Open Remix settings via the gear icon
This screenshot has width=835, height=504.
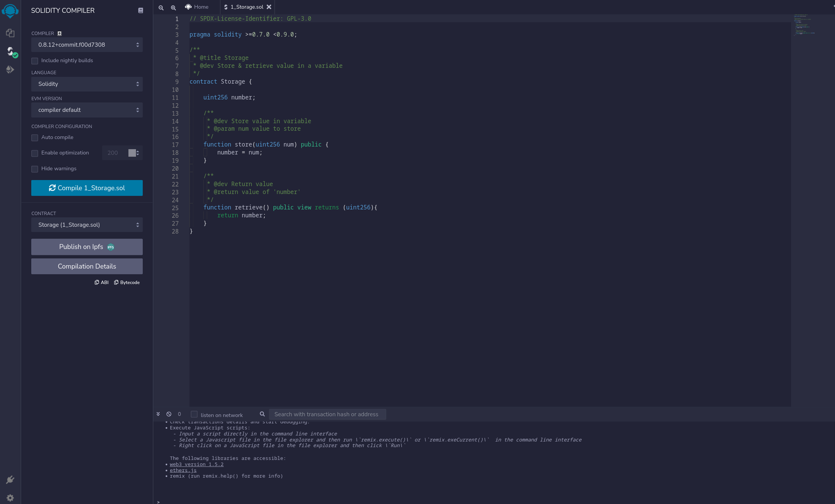(10, 497)
